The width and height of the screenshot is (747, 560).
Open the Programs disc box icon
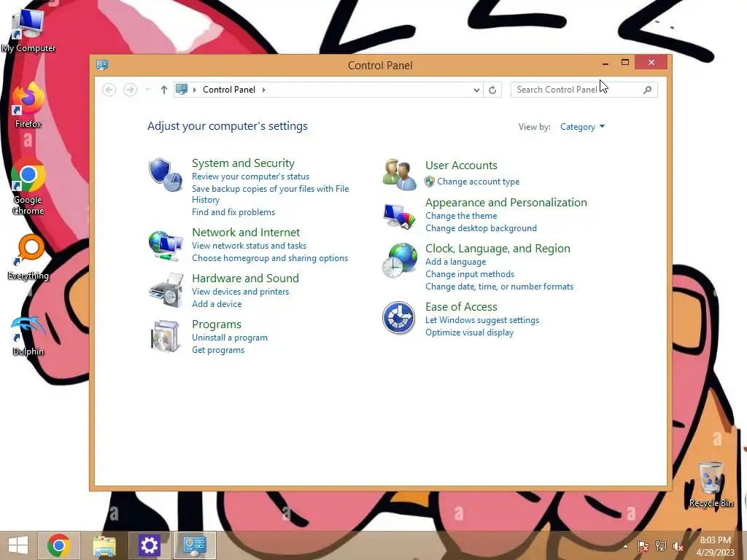tap(166, 336)
